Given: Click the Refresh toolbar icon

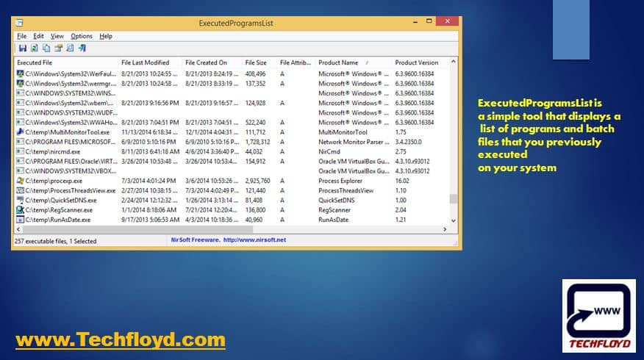Looking at the screenshot, I should 35,48.
